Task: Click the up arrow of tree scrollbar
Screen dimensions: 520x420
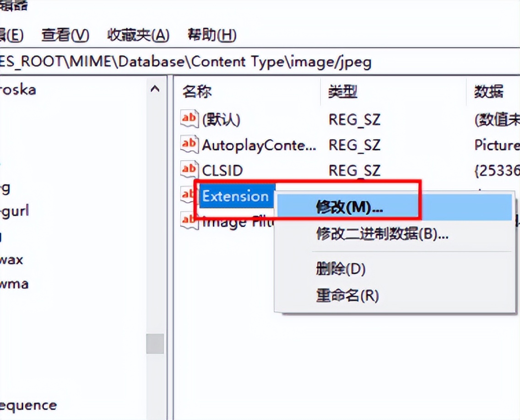Action: pyautogui.click(x=155, y=89)
